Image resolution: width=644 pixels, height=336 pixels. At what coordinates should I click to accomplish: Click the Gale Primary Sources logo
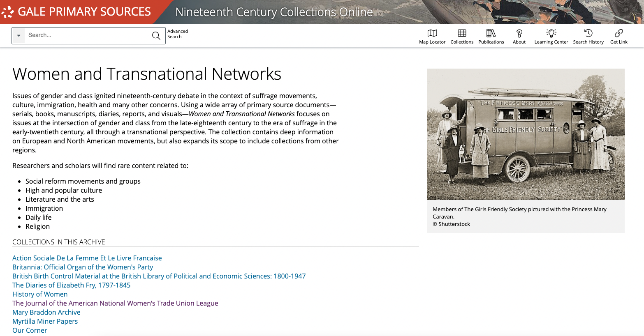pyautogui.click(x=76, y=12)
